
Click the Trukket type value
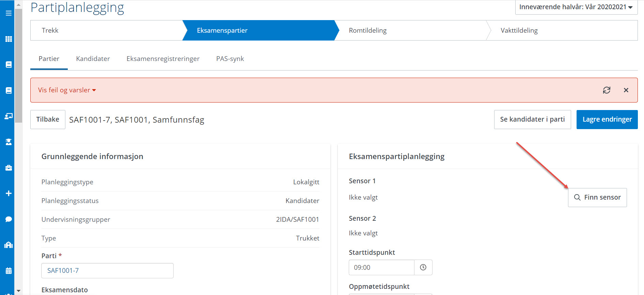coord(308,238)
